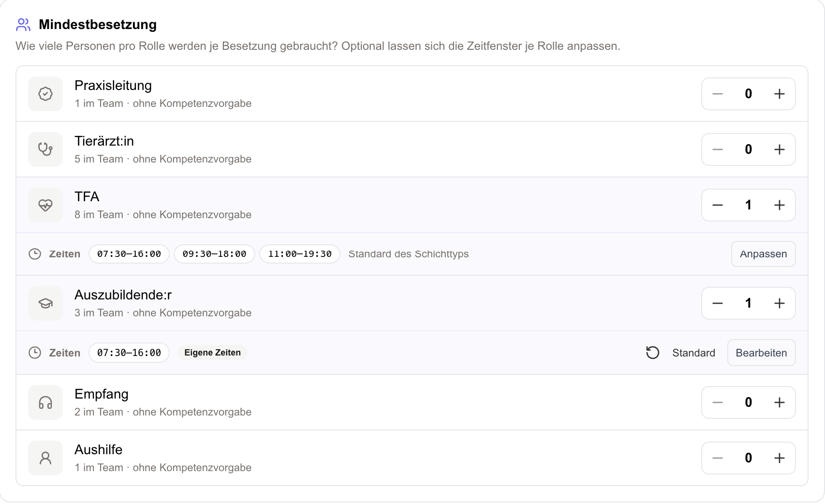
Task: Decrease Aushilfe count with minus
Action: [x=718, y=458]
